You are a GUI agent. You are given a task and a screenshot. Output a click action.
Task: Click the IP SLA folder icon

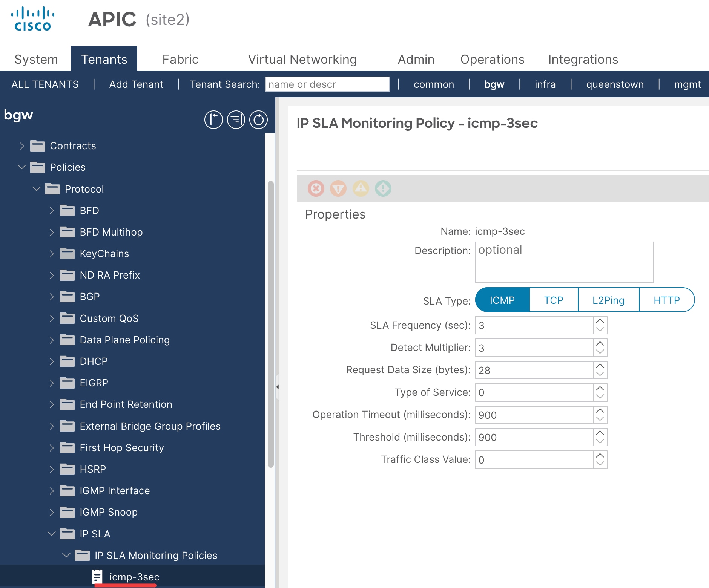pyautogui.click(x=68, y=534)
